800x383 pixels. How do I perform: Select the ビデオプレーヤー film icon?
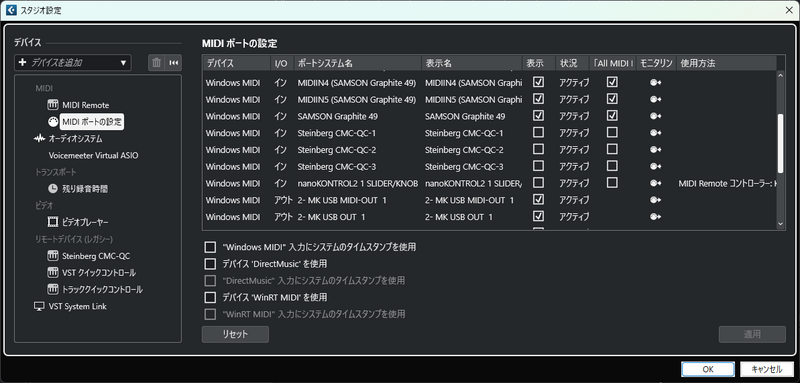coord(53,222)
